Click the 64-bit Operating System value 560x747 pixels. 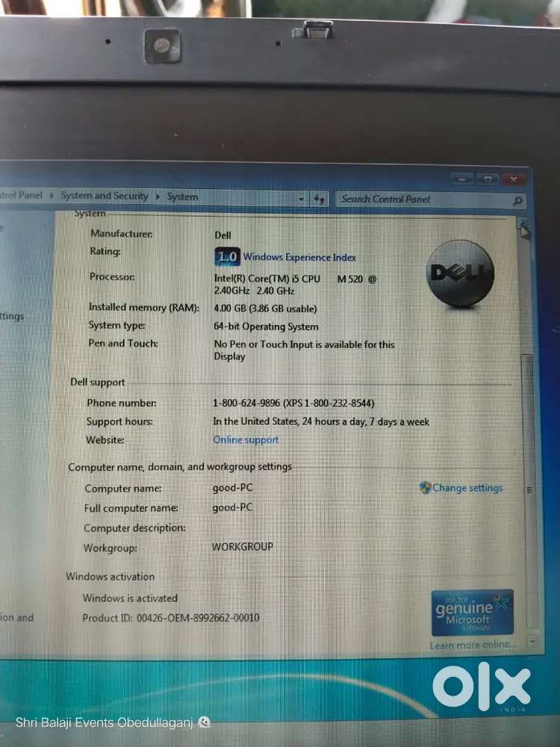tap(267, 327)
